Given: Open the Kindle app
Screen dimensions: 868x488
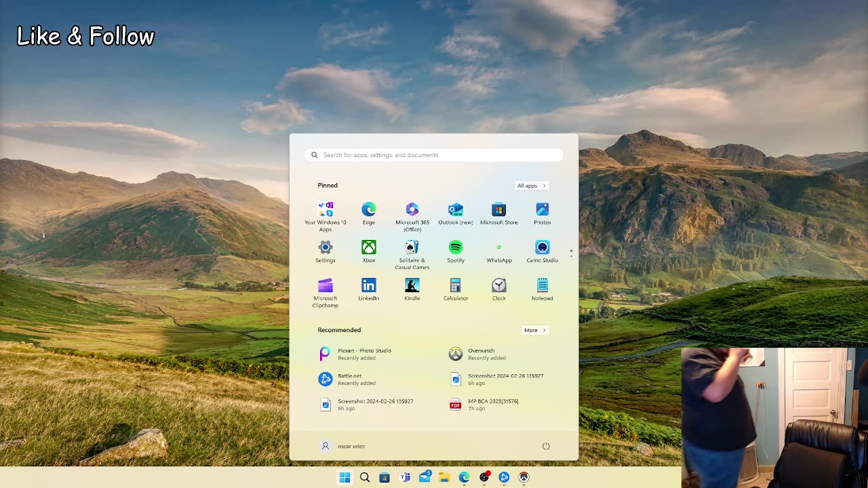Looking at the screenshot, I should tap(412, 289).
